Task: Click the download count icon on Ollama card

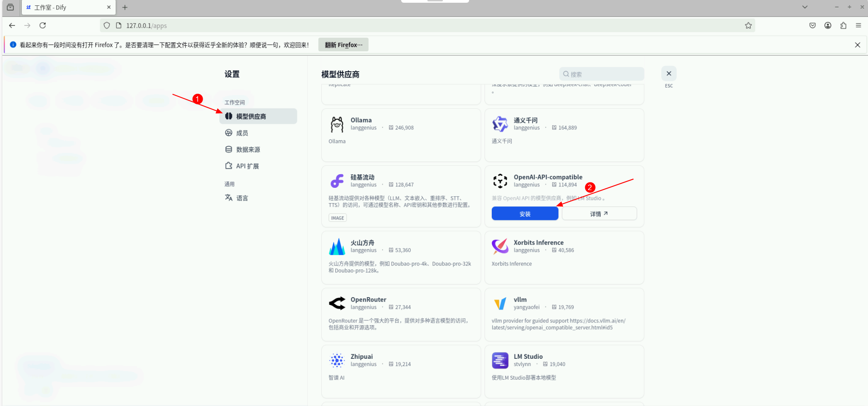Action: [391, 128]
